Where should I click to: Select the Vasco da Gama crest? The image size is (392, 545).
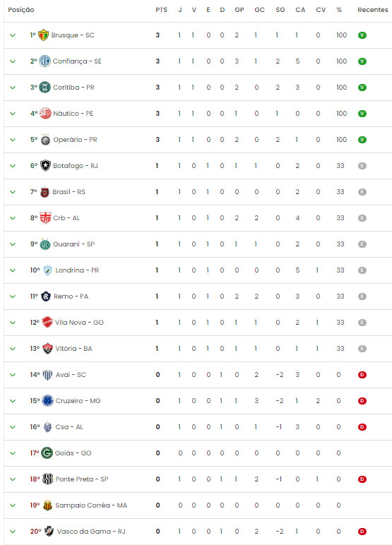tap(49, 532)
